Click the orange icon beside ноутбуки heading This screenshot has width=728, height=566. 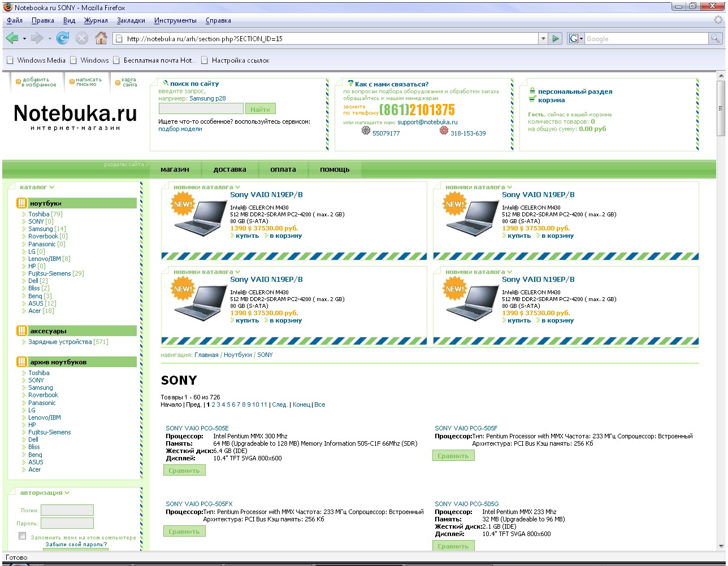click(22, 203)
